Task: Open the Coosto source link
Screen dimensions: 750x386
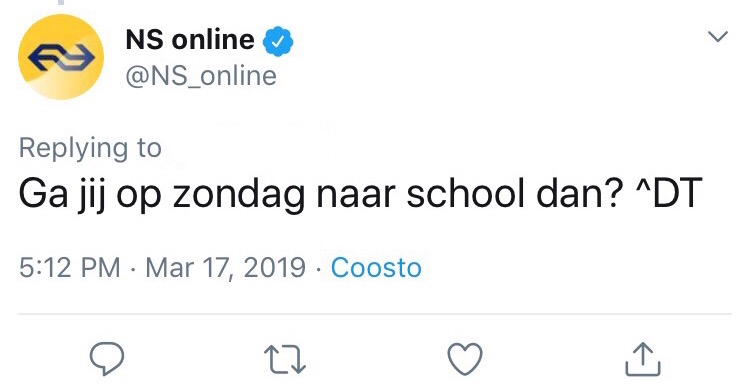Action: tap(376, 267)
